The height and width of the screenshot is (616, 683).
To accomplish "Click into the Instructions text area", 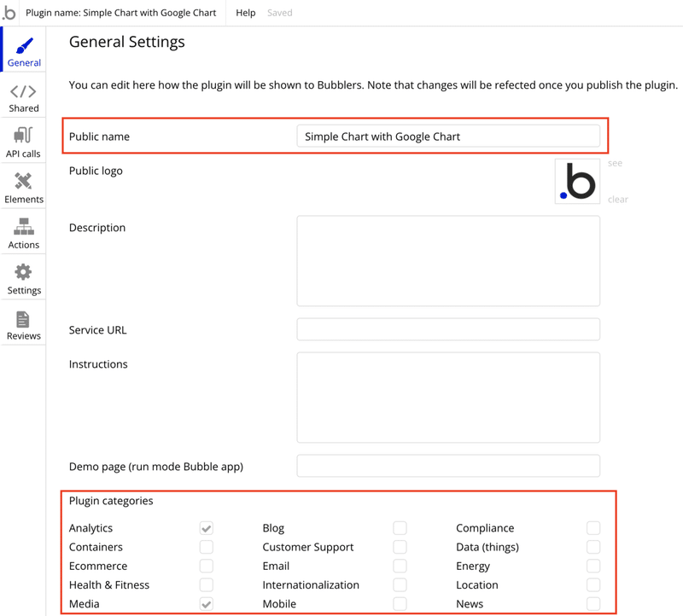I will tap(448, 398).
